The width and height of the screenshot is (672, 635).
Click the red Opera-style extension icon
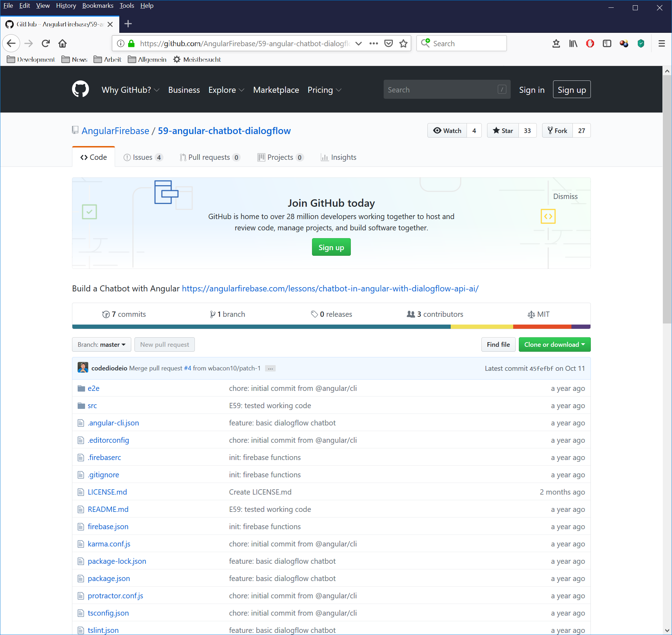pos(590,43)
